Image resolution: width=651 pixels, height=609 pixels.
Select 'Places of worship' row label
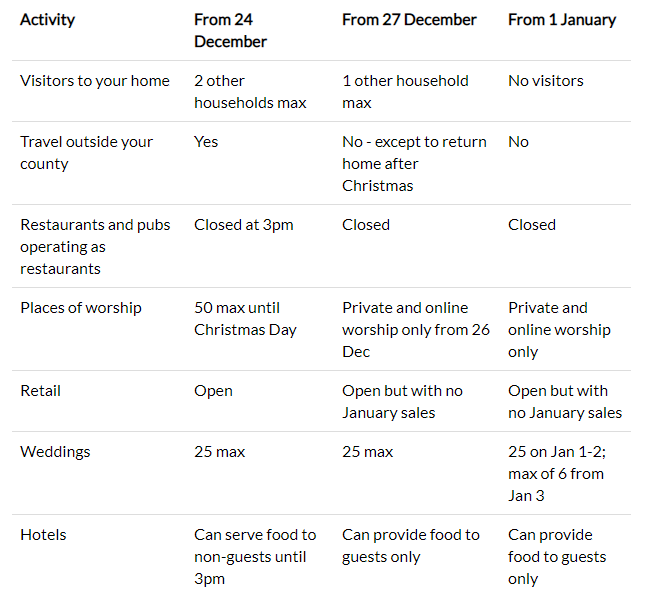click(x=81, y=308)
